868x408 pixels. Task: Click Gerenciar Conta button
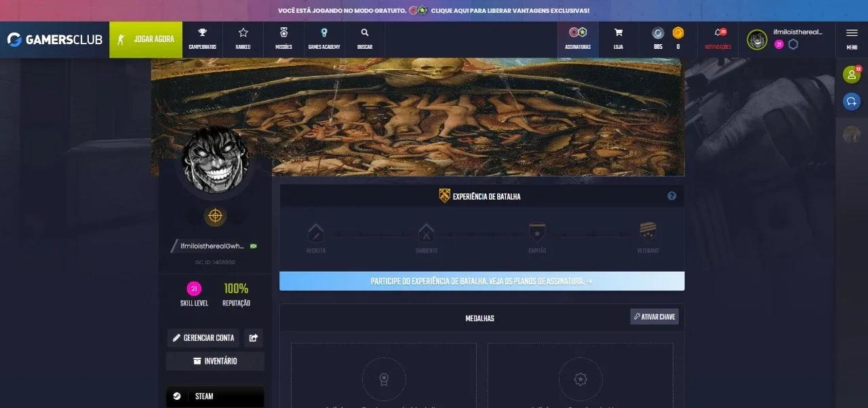point(203,337)
